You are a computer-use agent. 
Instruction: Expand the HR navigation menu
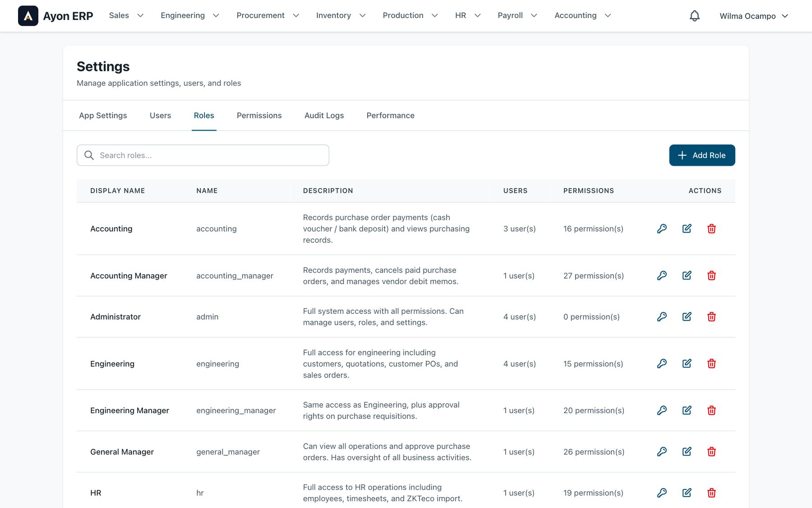click(468, 15)
